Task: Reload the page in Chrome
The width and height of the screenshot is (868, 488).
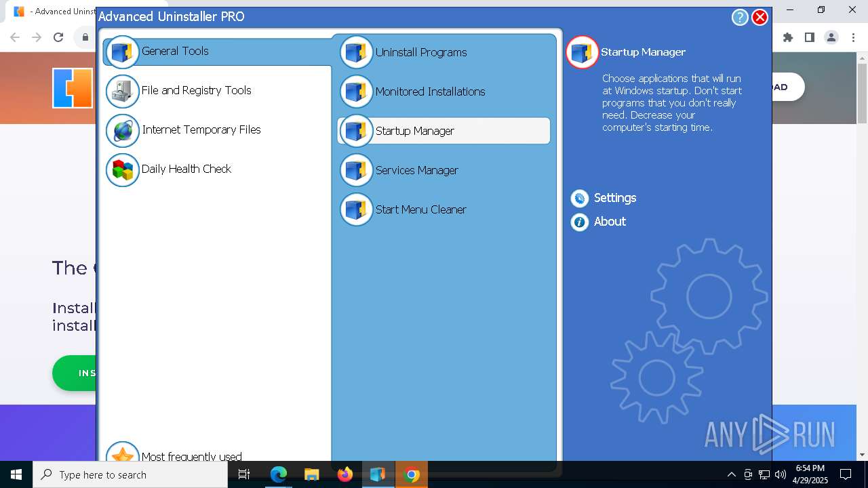Action: (58, 37)
